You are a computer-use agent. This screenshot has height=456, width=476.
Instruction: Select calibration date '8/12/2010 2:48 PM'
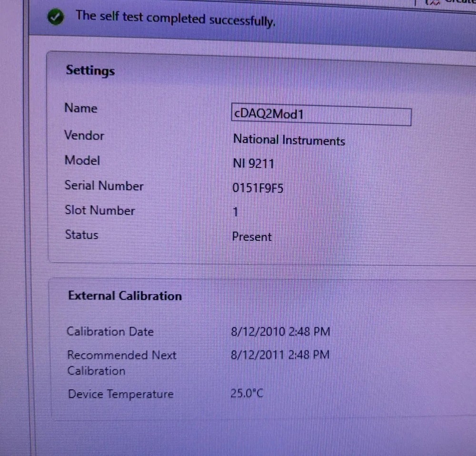tap(280, 331)
